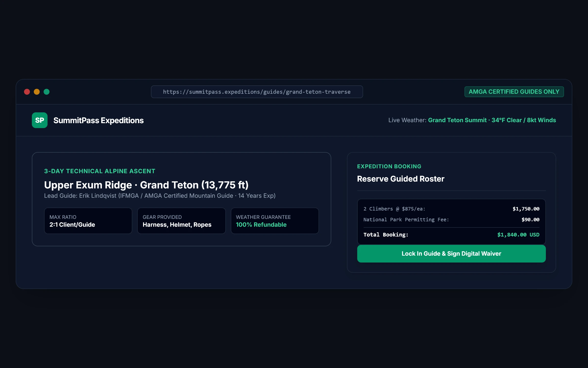Screen dimensions: 588x368
Task: Select the Weather Guarantee 100% Refundable card
Action: (x=275, y=221)
